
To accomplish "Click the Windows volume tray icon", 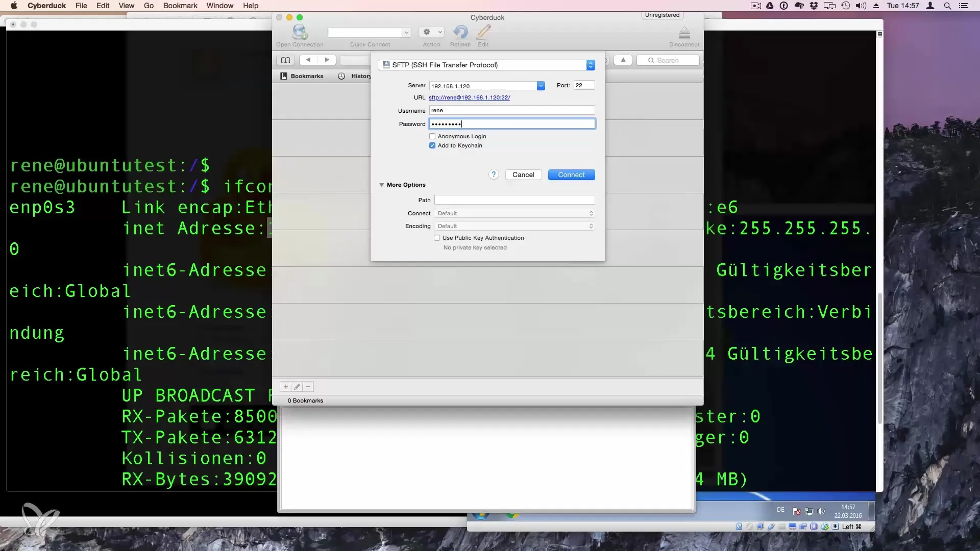I will pyautogui.click(x=821, y=511).
